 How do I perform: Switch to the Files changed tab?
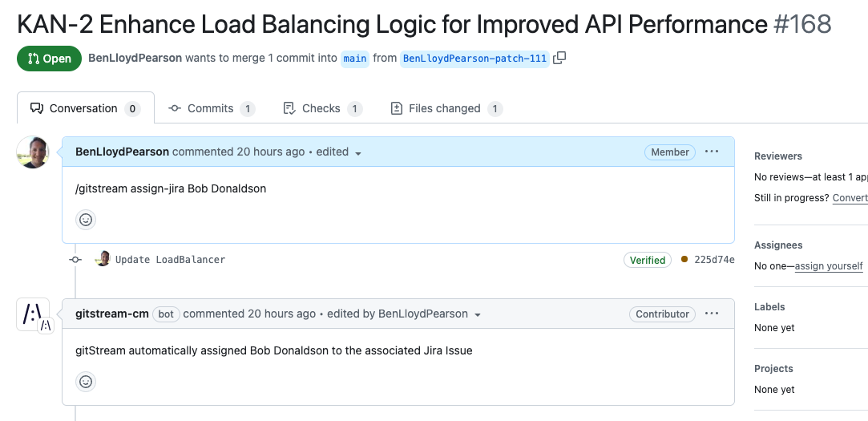pos(446,108)
